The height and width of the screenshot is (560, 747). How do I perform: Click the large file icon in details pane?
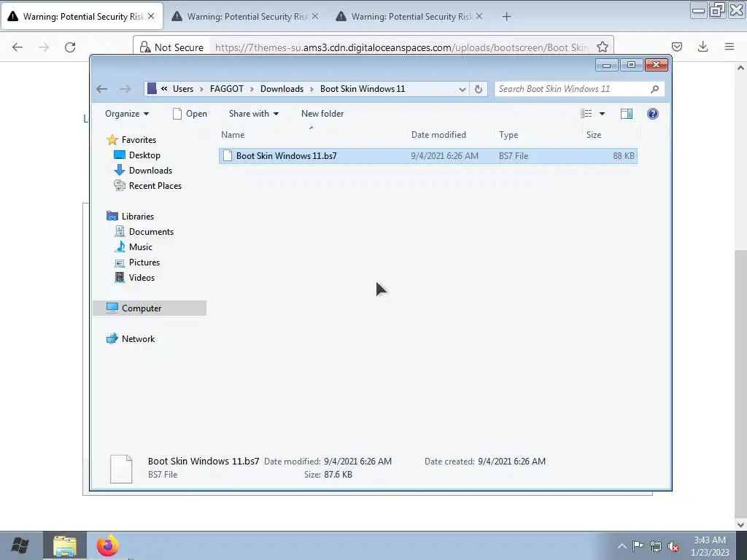(x=121, y=469)
